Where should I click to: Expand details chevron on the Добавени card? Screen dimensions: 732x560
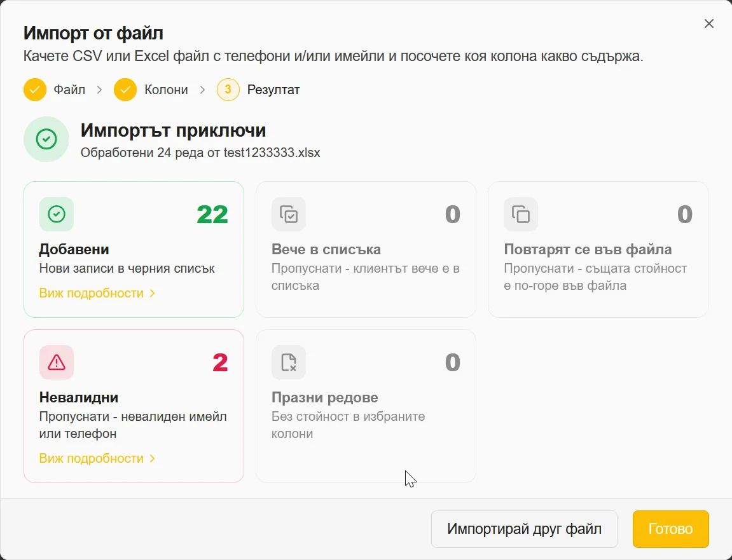tap(152, 294)
